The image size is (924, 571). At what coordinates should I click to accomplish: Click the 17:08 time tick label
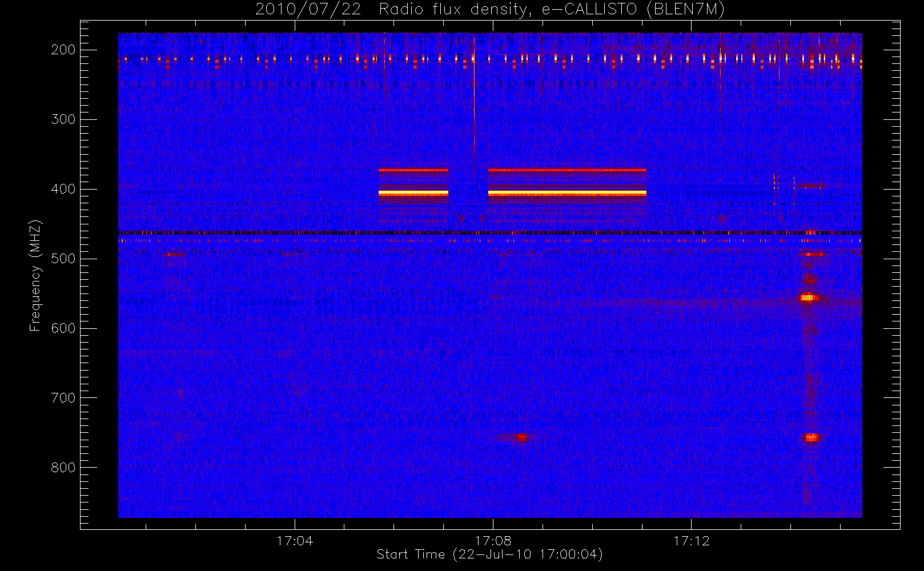click(x=493, y=541)
